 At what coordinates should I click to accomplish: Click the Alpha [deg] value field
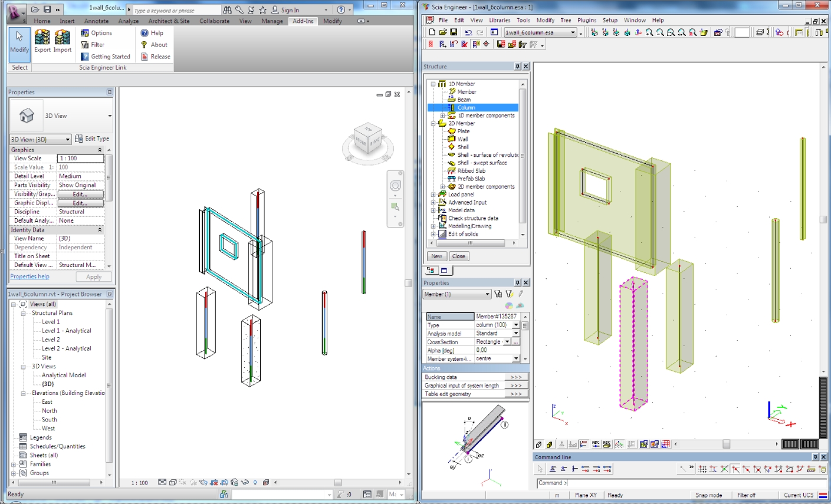pyautogui.click(x=497, y=350)
